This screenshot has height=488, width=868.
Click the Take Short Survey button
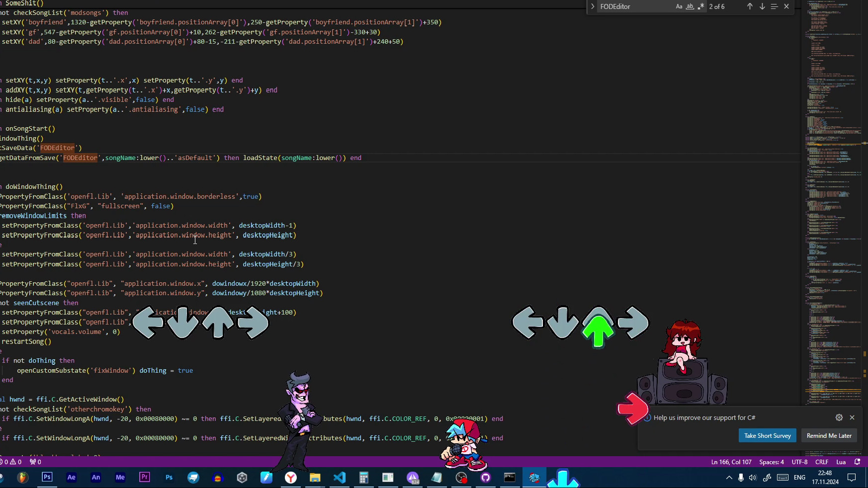767,436
